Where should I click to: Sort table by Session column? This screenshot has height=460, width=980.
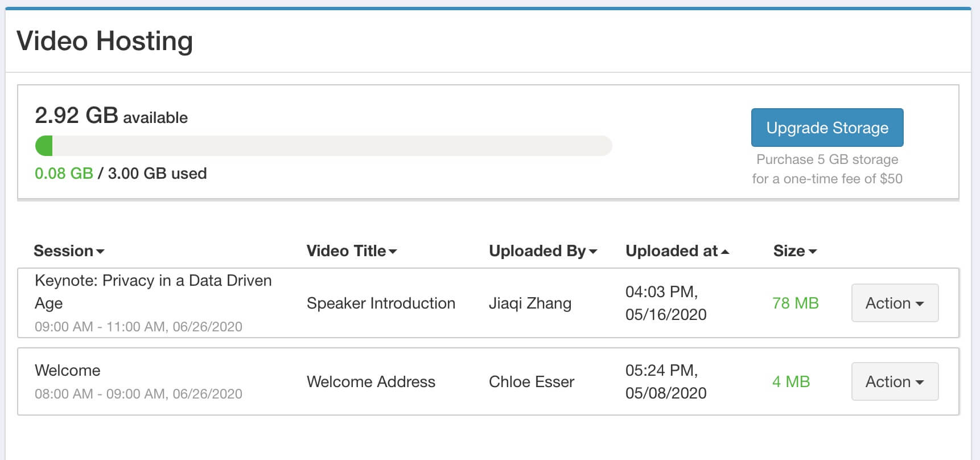69,251
